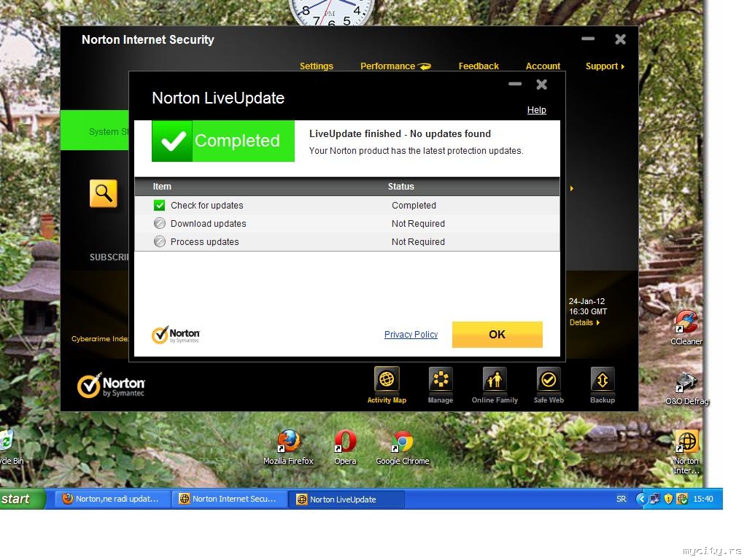
Task: Click OK in Norton LiveUpdate dialog
Action: [497, 334]
